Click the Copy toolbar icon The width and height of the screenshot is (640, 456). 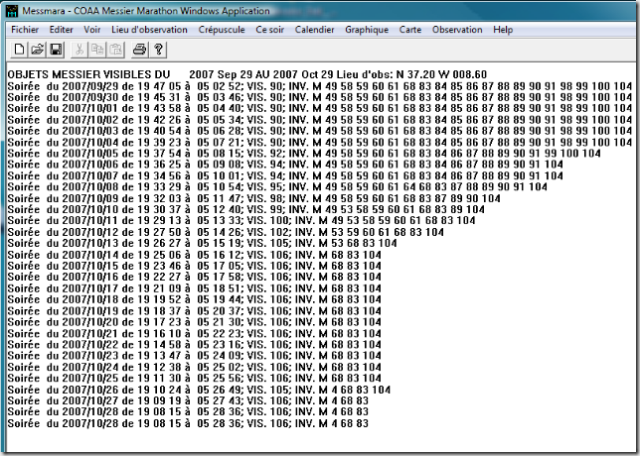(x=96, y=49)
